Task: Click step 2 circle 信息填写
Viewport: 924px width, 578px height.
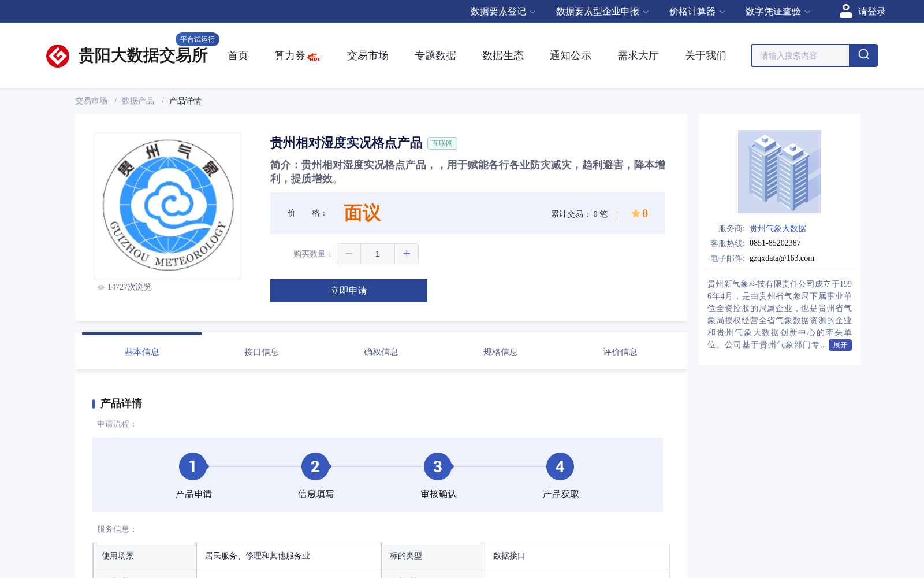Action: (x=315, y=466)
